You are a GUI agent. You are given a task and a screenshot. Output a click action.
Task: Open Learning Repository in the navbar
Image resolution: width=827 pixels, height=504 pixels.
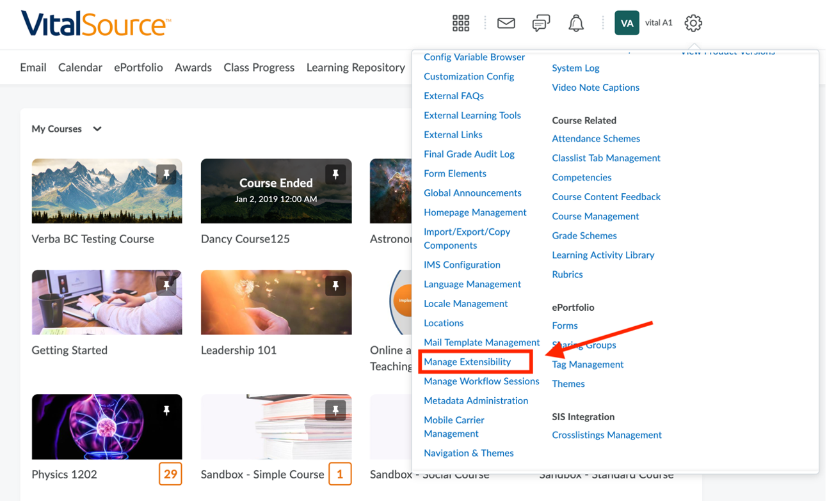[x=356, y=67]
